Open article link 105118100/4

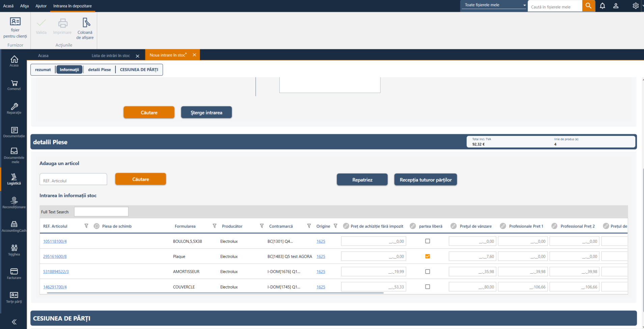[55, 241]
